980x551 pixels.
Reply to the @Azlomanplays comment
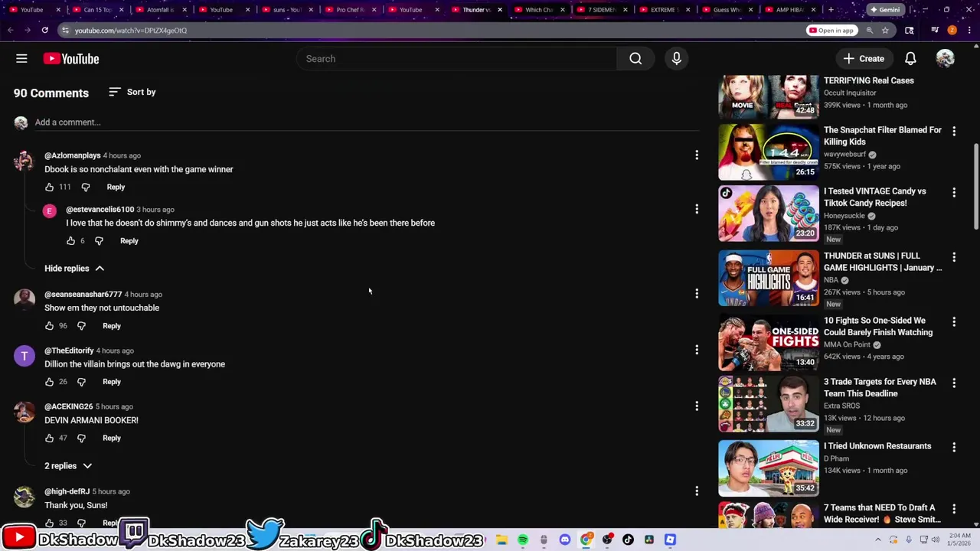click(x=116, y=187)
